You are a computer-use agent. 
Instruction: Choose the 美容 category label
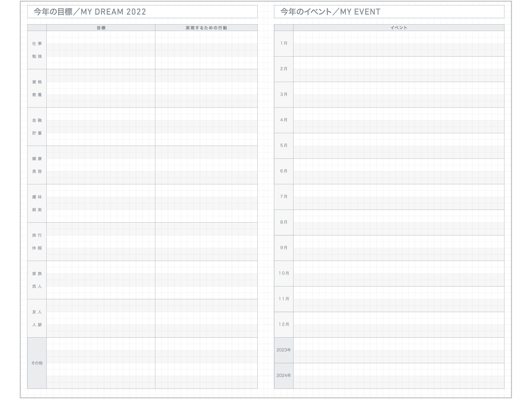(37, 172)
